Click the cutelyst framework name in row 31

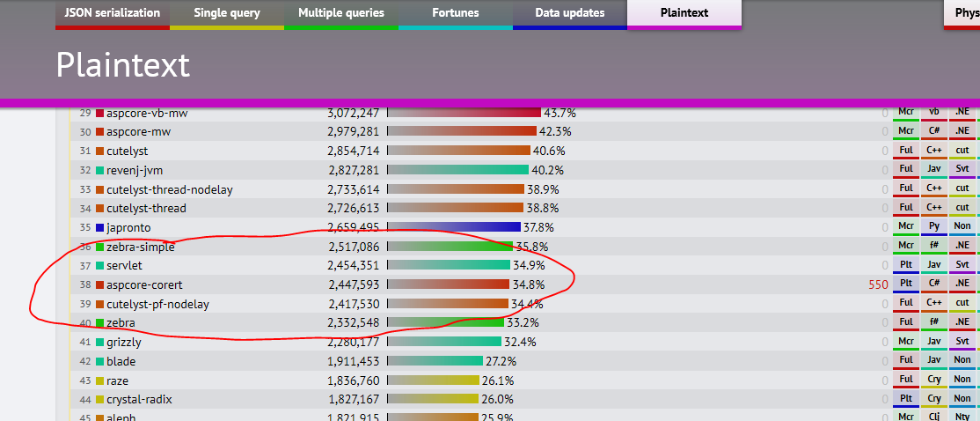tap(128, 151)
